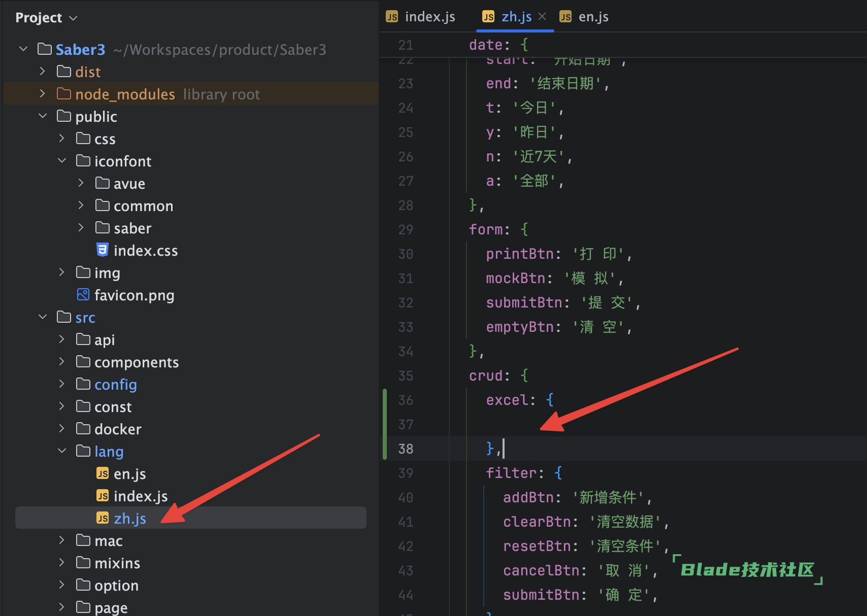Select the docker folder label

pyautogui.click(x=118, y=429)
